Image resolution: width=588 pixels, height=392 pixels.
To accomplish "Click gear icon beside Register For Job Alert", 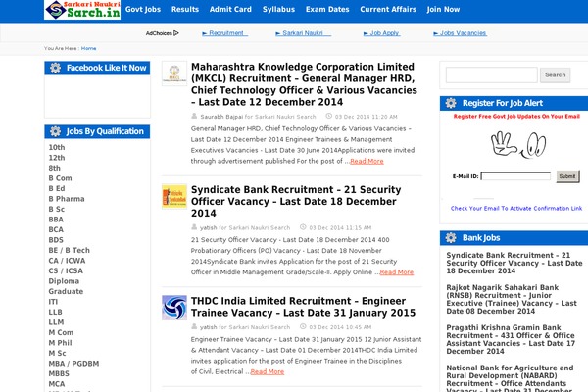I will point(451,103).
